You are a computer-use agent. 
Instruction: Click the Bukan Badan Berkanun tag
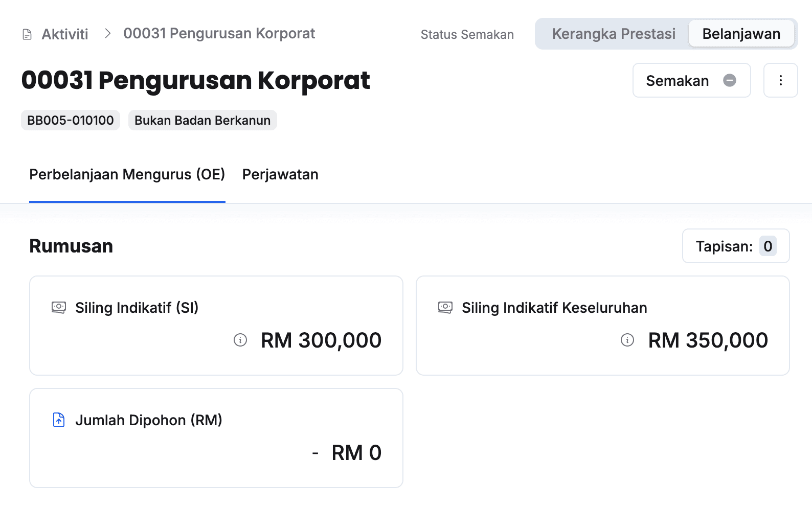(202, 120)
